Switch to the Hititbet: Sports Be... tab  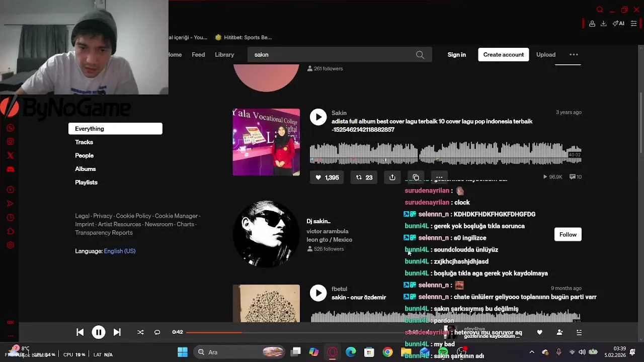click(244, 37)
